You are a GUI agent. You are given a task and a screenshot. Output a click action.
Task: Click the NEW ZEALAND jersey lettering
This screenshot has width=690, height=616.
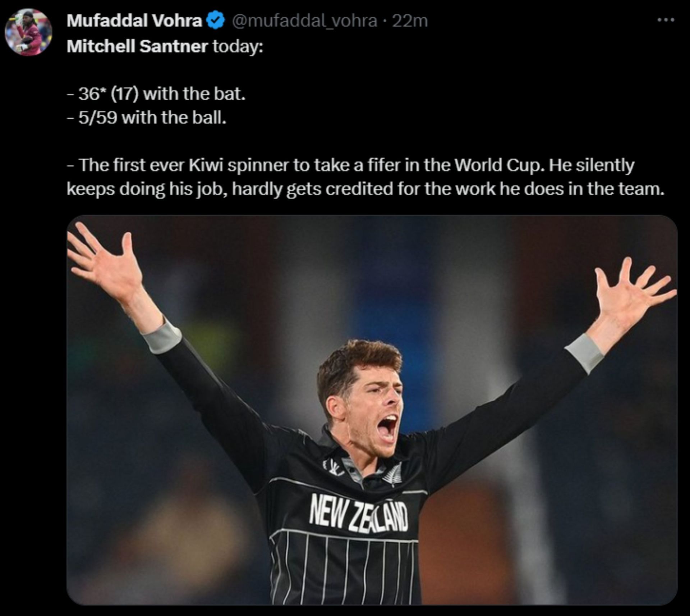(359, 512)
